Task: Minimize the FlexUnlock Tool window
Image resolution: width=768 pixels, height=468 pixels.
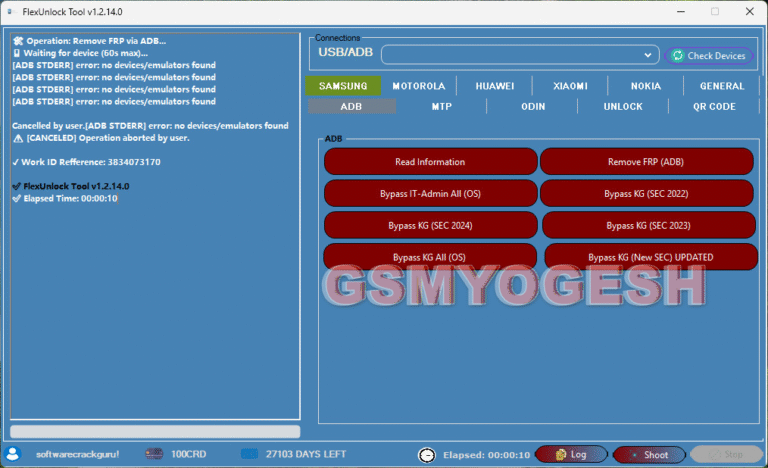Action: [681, 11]
